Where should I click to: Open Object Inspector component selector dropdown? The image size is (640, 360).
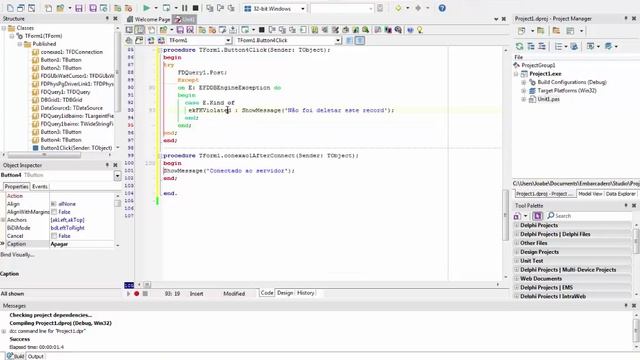pos(118,176)
